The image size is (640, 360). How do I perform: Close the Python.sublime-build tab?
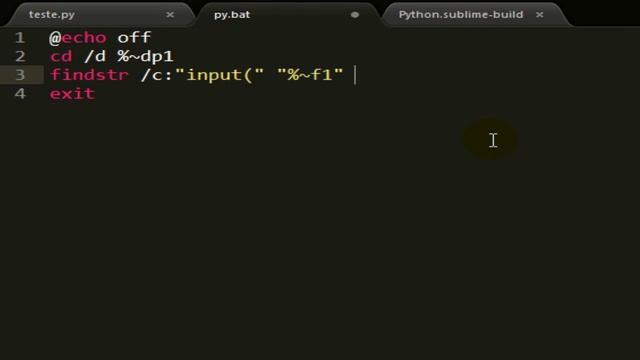point(540,15)
